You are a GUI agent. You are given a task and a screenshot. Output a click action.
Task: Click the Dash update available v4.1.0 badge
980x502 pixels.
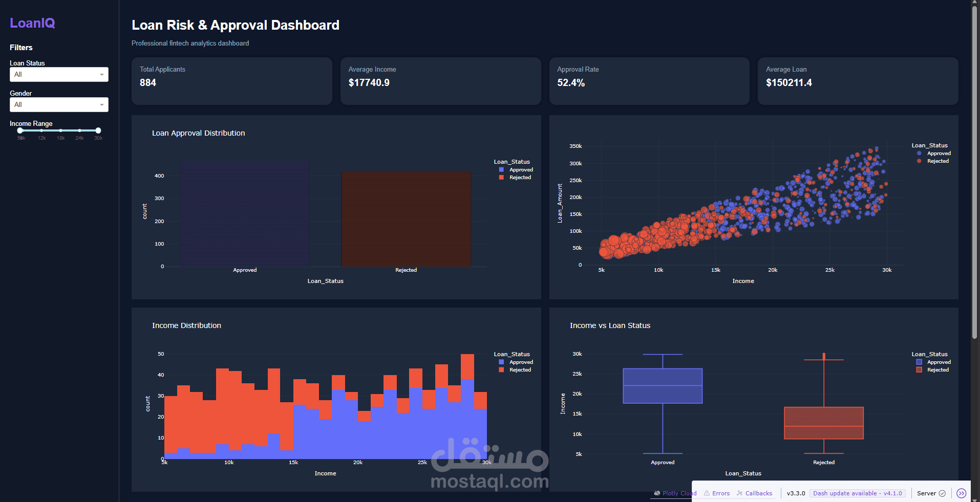pyautogui.click(x=858, y=493)
